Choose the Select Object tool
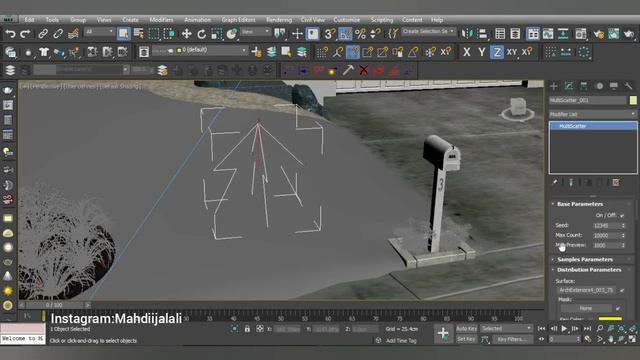 click(x=124, y=33)
